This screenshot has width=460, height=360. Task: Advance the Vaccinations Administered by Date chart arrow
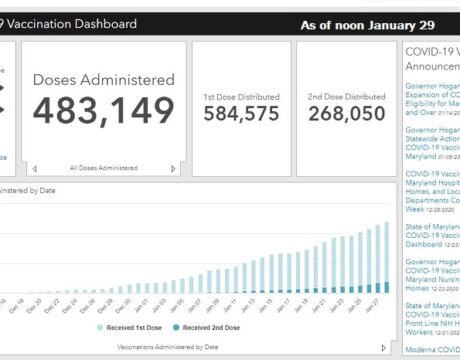[x=383, y=348]
